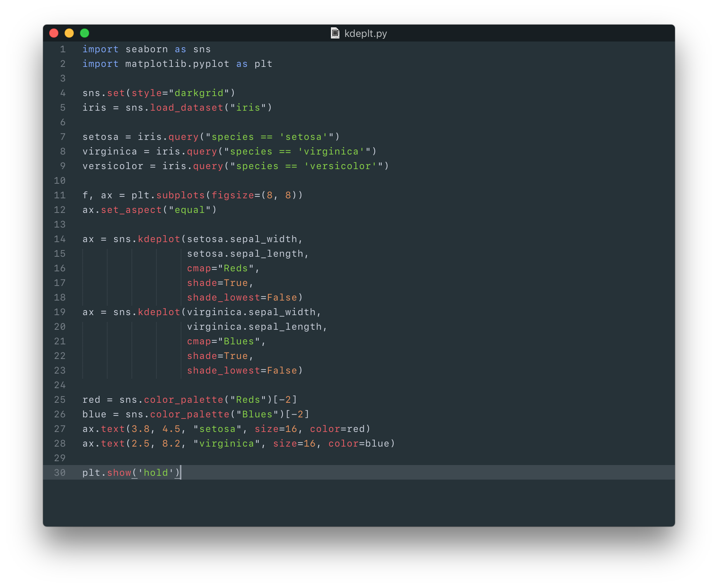Click the kdeplot call on line 14

(159, 239)
